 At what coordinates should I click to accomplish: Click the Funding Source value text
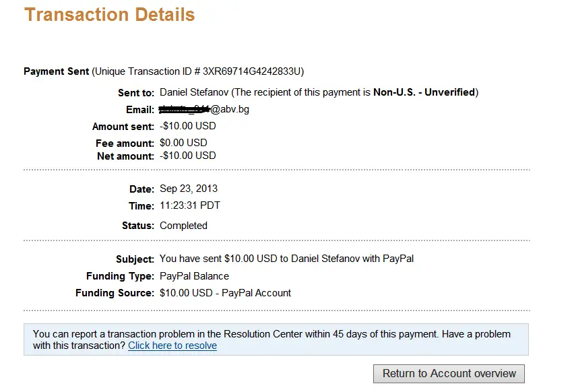coord(225,293)
